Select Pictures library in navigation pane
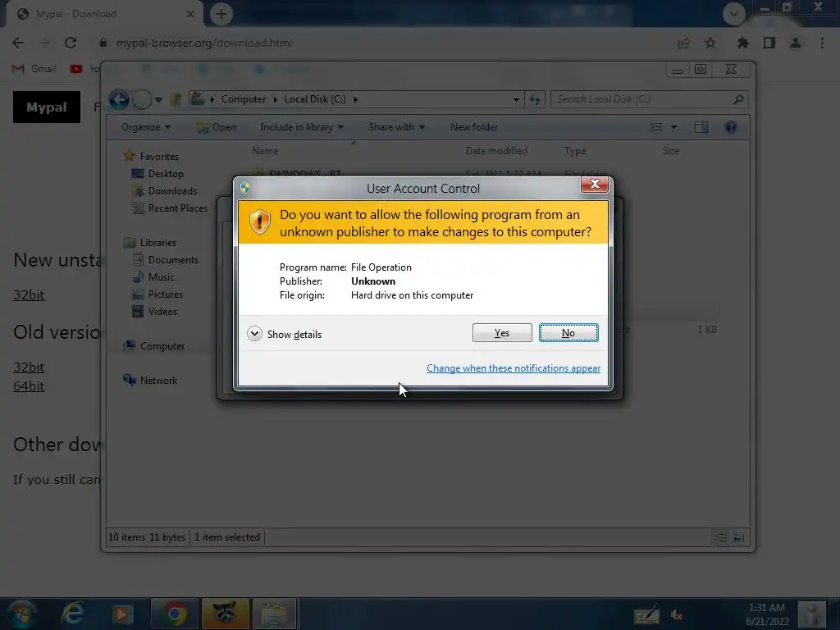 point(166,294)
